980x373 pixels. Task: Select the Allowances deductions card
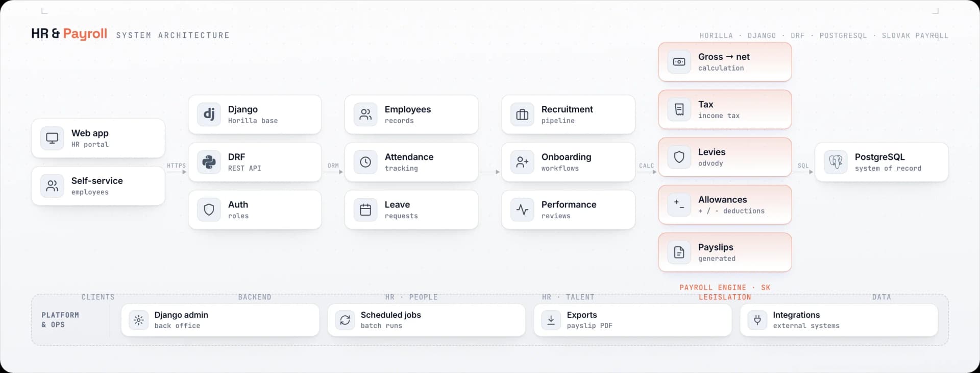725,204
